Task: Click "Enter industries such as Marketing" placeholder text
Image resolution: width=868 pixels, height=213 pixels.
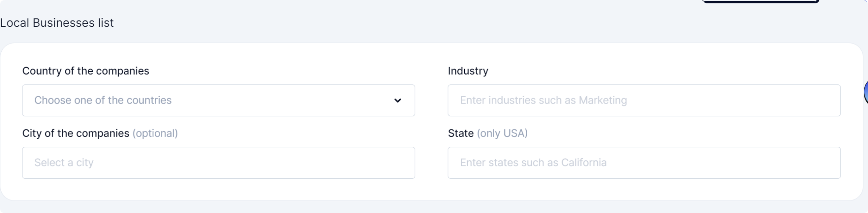Action: pos(543,101)
